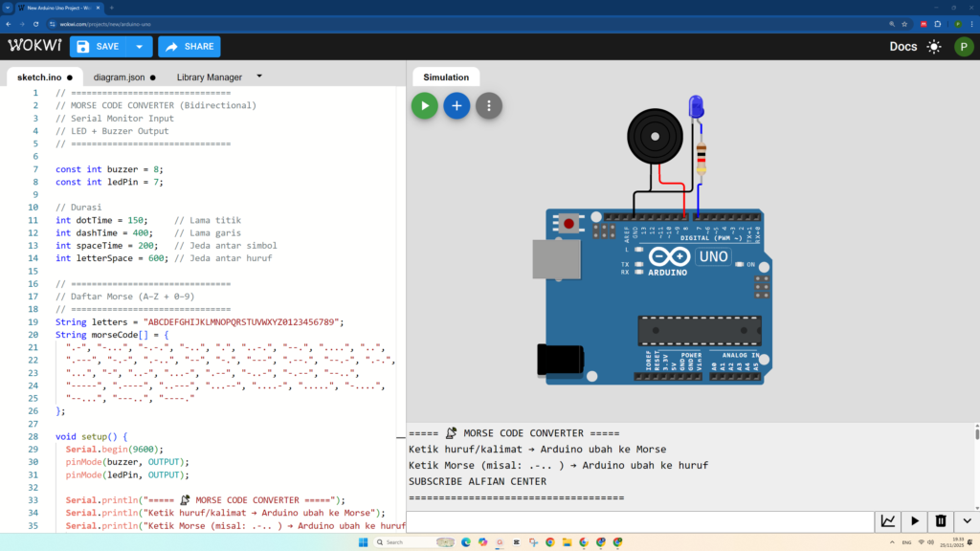
Task: Collapse serial monitor with chevron down
Action: click(967, 521)
